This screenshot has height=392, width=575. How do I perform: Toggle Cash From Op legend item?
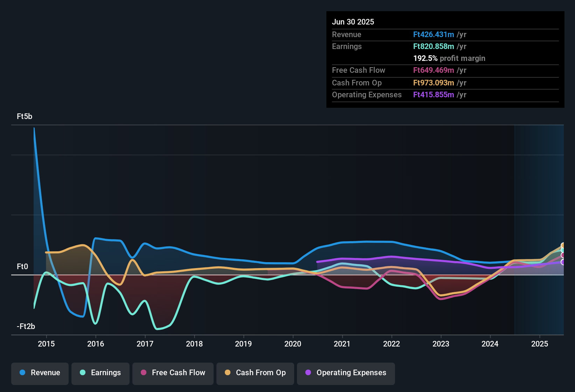[255, 373]
